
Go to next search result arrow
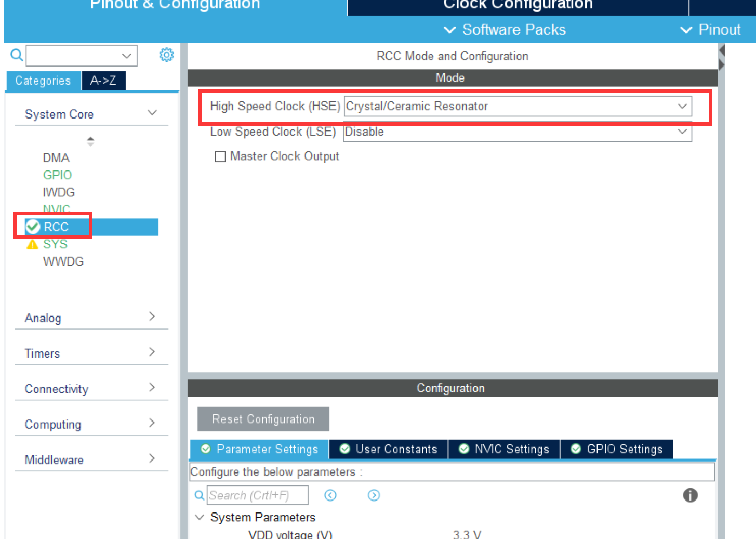click(374, 495)
